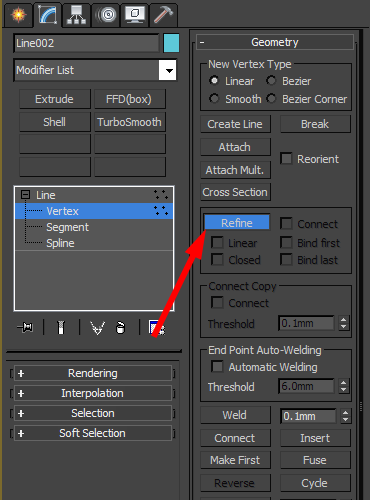Image resolution: width=370 pixels, height=500 pixels.
Task: Expand the Rendering rollout
Action: [x=93, y=373]
